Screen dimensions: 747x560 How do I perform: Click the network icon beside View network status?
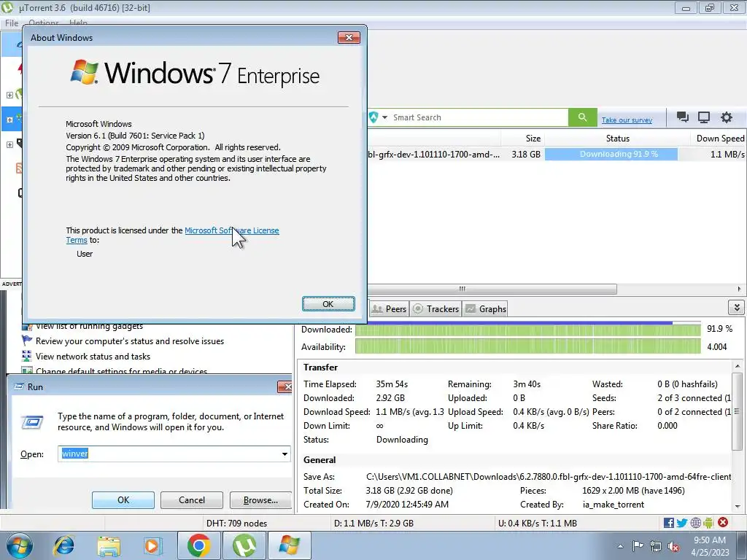pyautogui.click(x=27, y=356)
